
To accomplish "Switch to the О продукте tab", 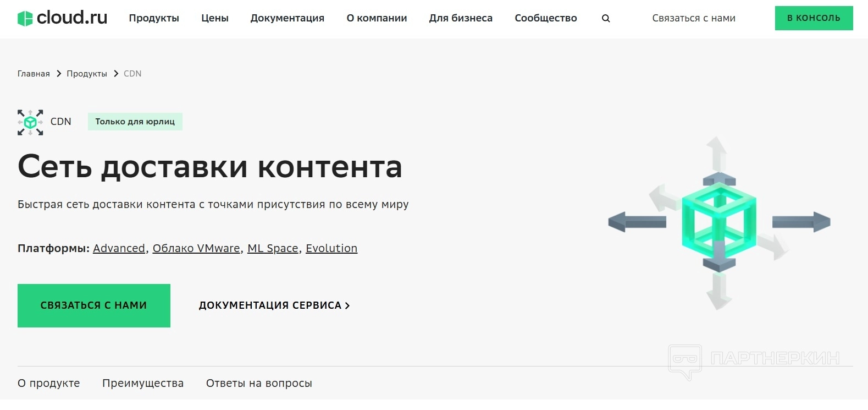I will click(49, 383).
